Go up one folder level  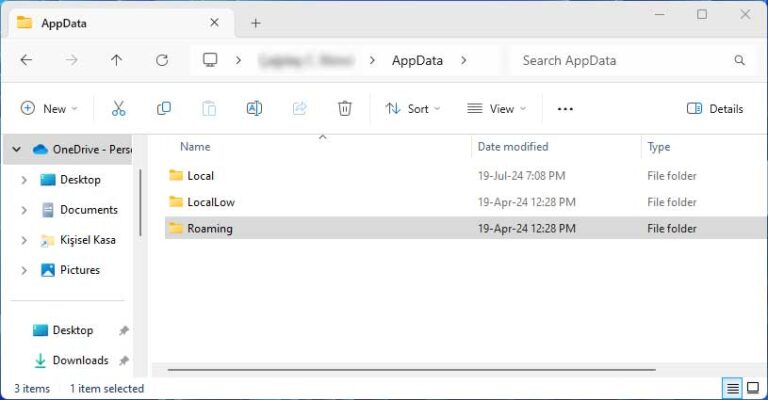coord(117,60)
